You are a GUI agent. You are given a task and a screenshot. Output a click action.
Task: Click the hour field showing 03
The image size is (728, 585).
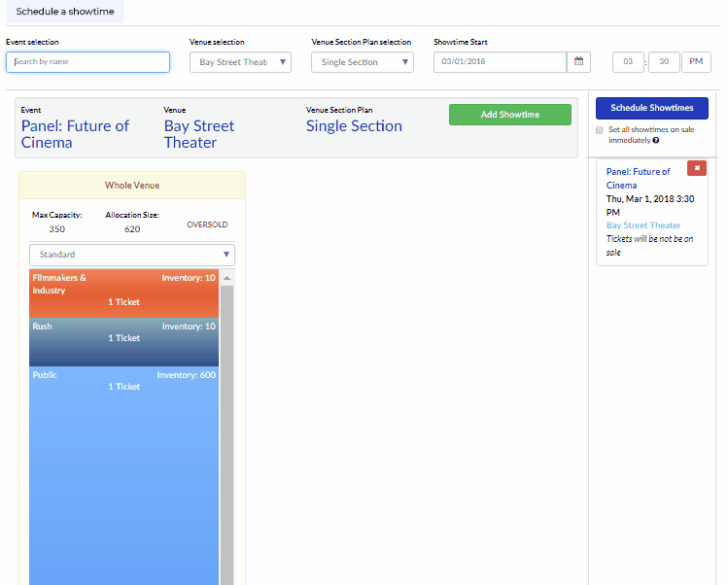click(x=628, y=62)
